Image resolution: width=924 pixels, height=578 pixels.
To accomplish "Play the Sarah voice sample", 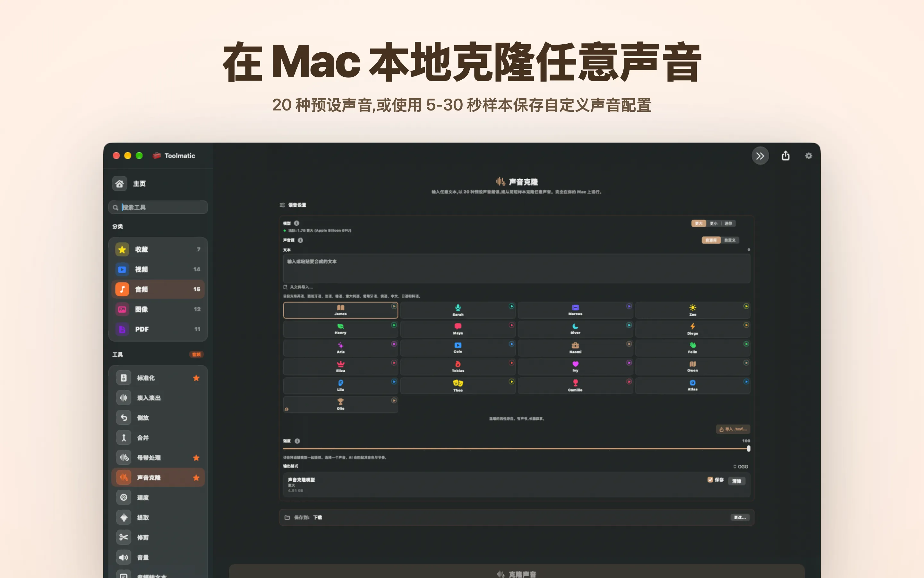I will click(511, 306).
